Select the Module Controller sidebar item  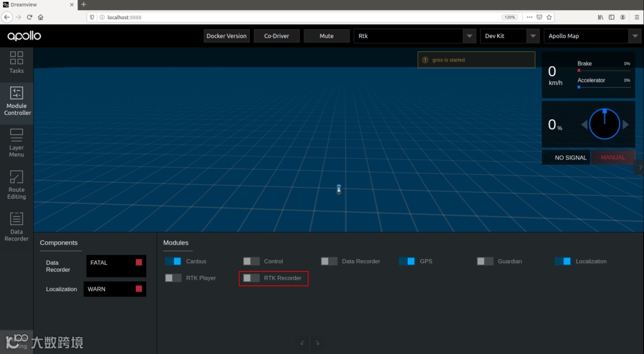[x=17, y=101]
